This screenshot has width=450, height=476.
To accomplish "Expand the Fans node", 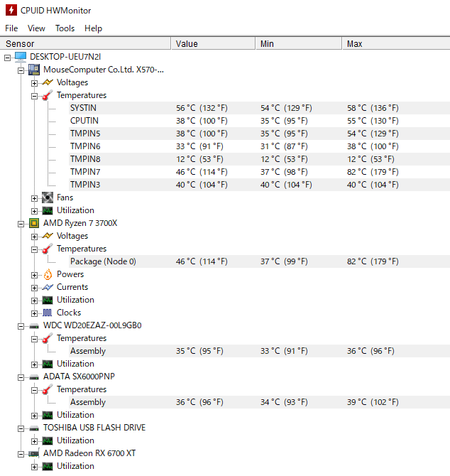I will (34, 198).
